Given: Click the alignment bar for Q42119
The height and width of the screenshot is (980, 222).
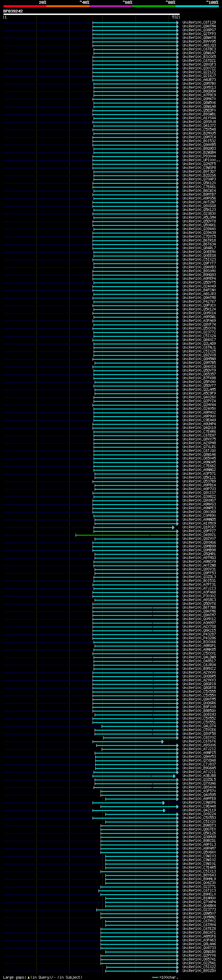Looking at the screenshot, I should coord(129,810).
